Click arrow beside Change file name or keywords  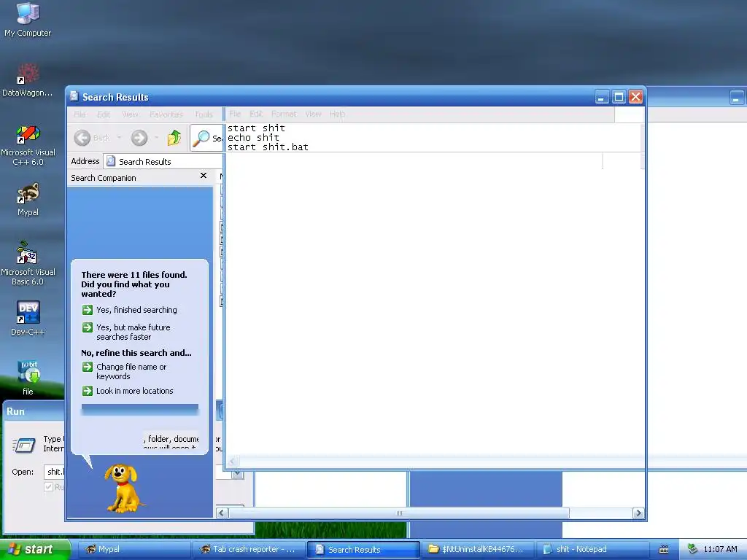point(88,367)
